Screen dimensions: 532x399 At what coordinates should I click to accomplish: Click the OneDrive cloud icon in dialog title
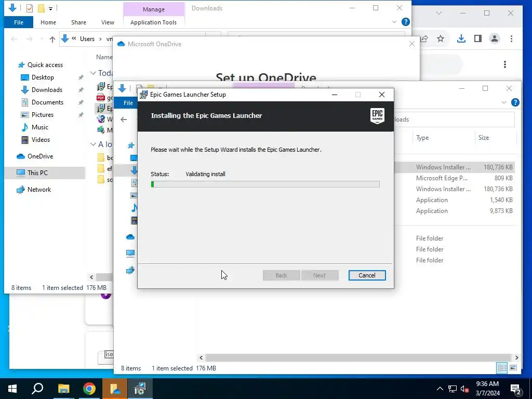(121, 44)
